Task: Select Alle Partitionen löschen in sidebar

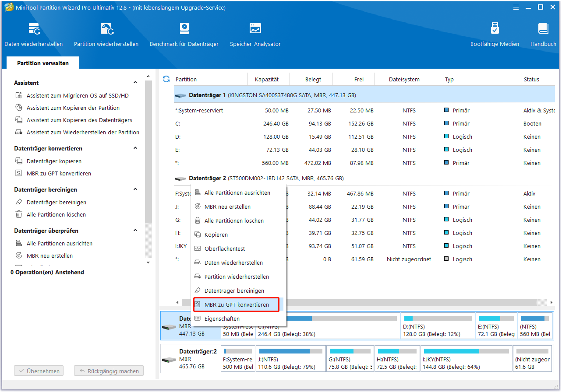Action: click(x=50, y=214)
